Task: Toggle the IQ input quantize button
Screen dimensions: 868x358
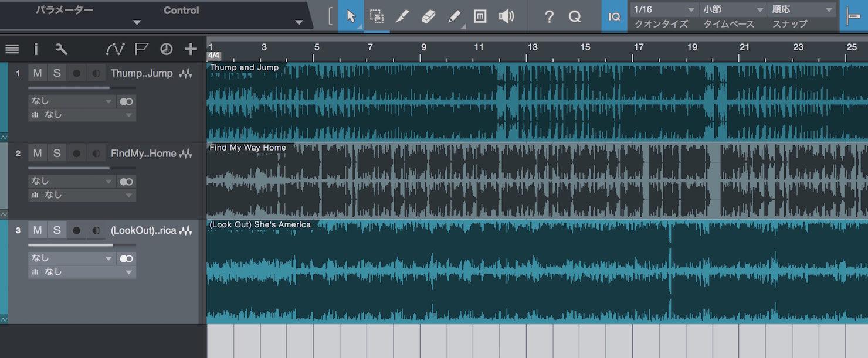Action: click(x=614, y=16)
